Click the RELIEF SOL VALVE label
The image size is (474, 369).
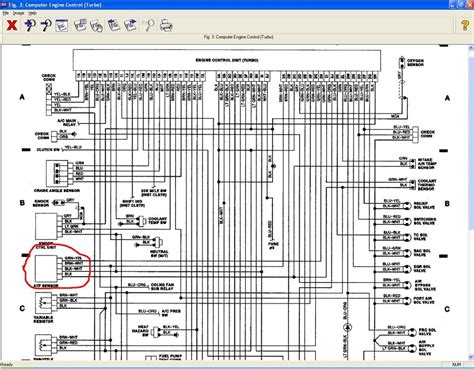click(424, 205)
